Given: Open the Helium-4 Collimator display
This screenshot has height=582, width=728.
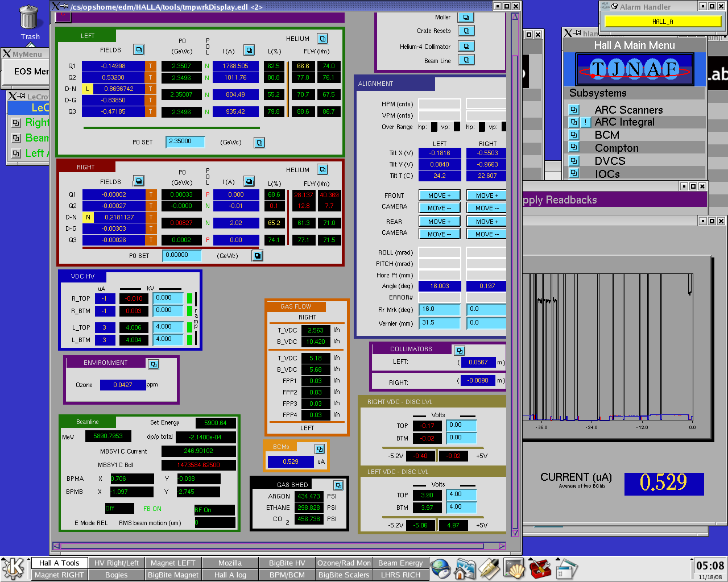Looking at the screenshot, I should tap(466, 47).
